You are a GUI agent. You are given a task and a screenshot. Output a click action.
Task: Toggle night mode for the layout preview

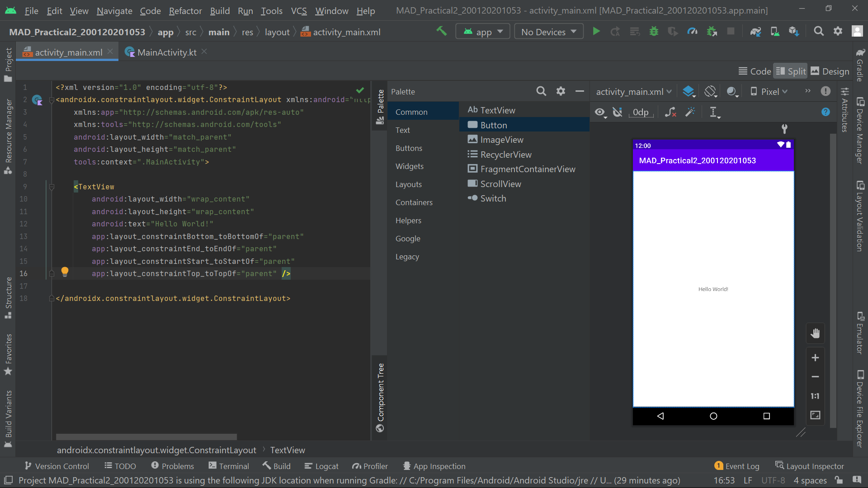point(732,91)
